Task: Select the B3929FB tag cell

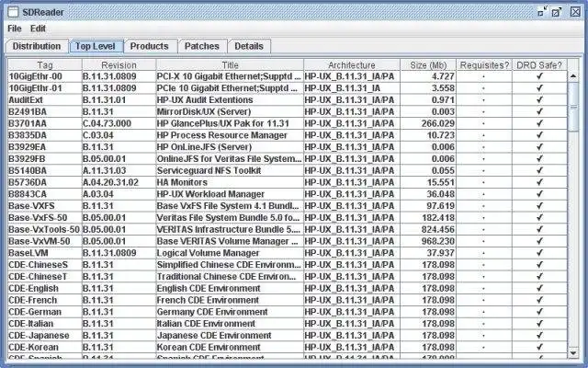Action: pos(45,159)
